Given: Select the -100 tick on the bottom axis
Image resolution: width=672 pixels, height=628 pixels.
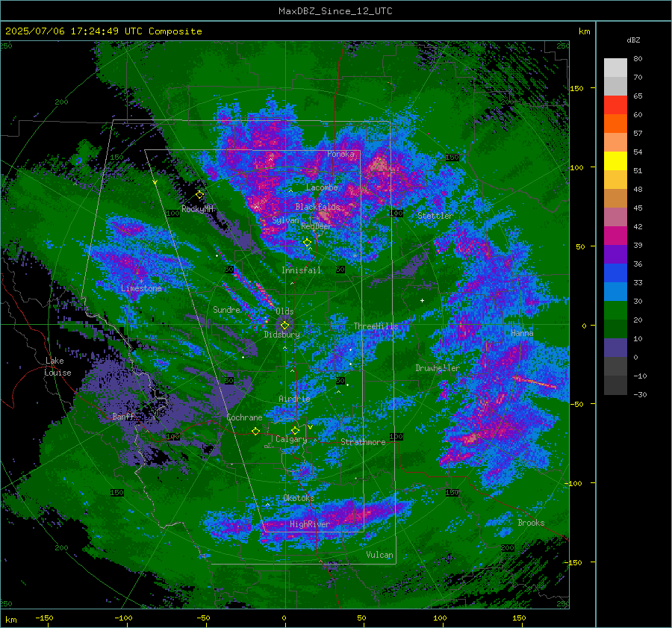Looking at the screenshot, I should point(123,618).
